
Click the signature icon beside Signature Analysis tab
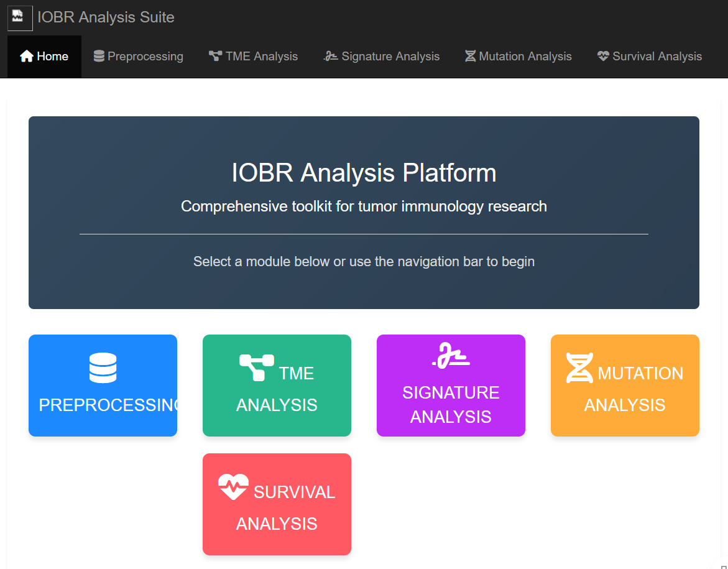tap(331, 56)
